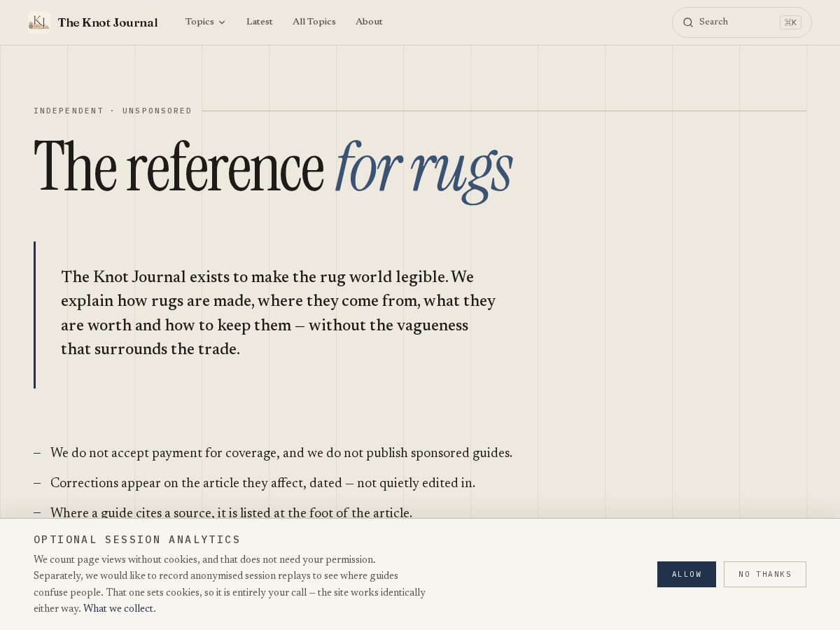The height and width of the screenshot is (630, 840).
Task: Open the All Topics page
Action: click(x=314, y=22)
